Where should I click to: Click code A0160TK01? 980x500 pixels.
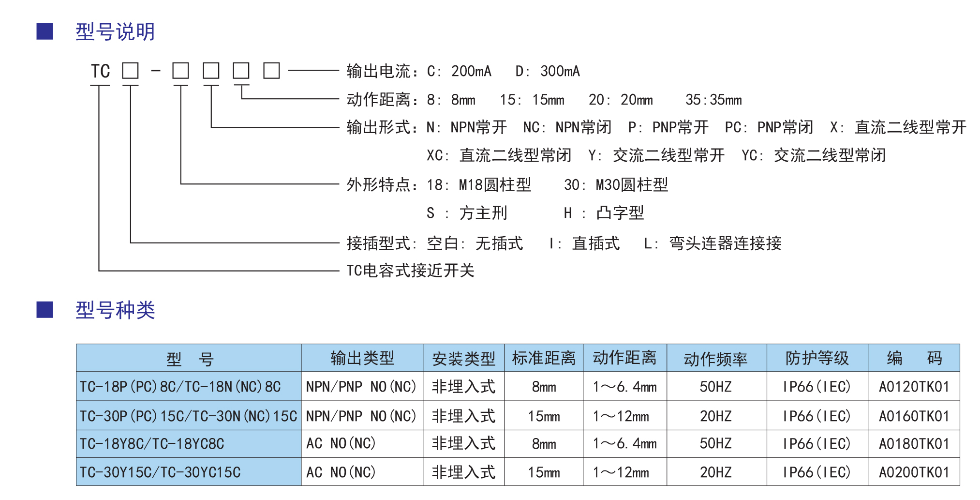(x=914, y=416)
